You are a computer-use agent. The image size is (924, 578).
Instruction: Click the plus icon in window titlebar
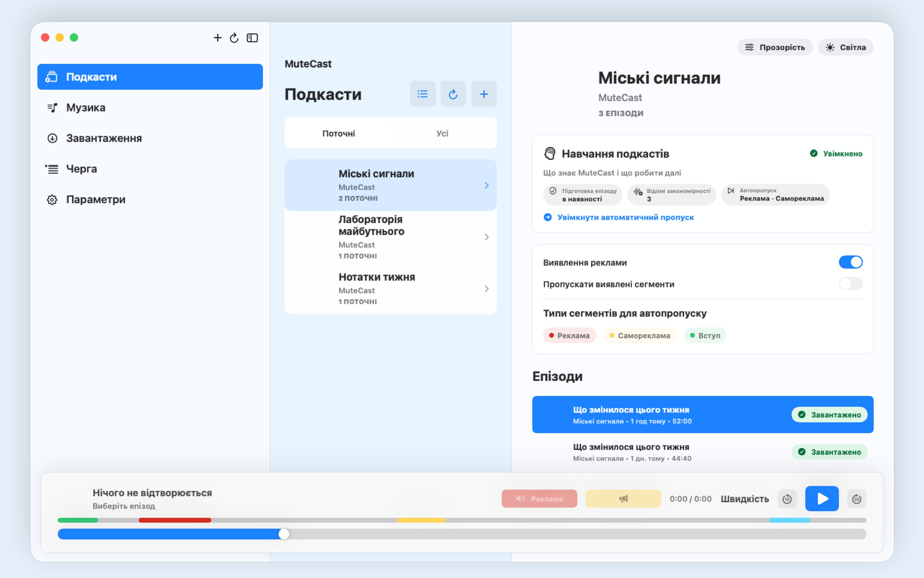(217, 38)
